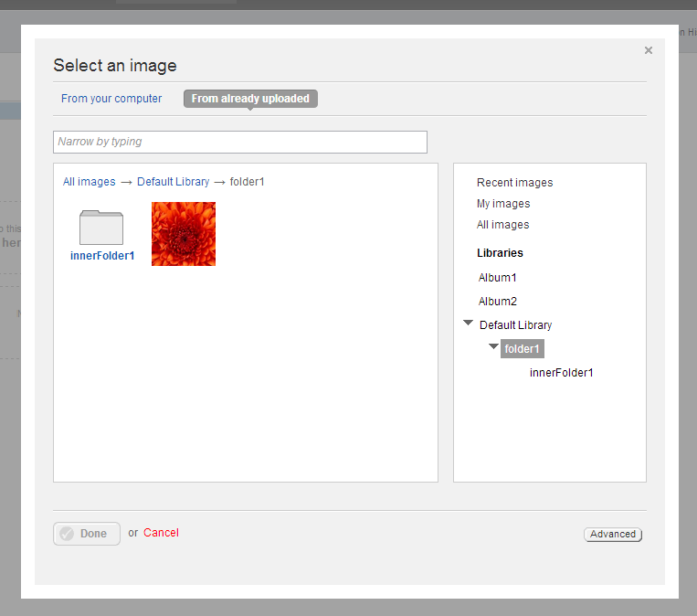697x616 pixels.
Task: Open the Album2 library
Action: [498, 302]
